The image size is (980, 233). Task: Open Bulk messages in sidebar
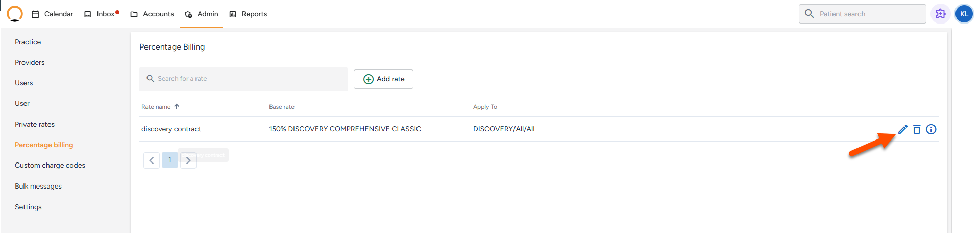38,186
